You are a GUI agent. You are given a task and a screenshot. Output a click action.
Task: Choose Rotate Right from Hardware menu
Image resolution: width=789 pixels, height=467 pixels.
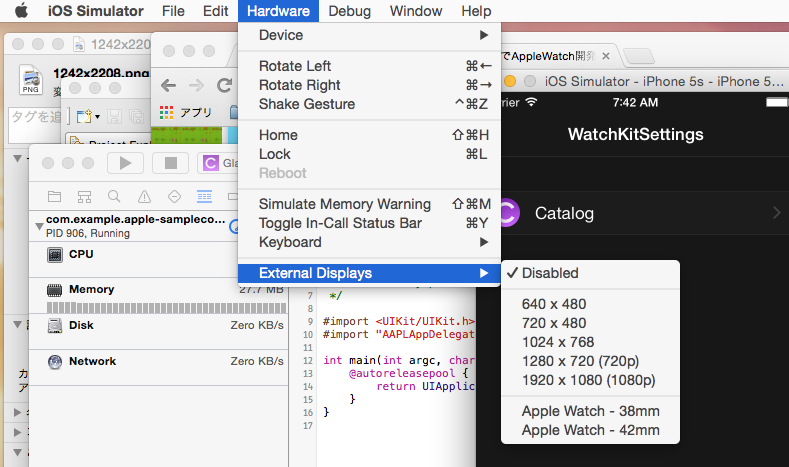[x=369, y=85]
